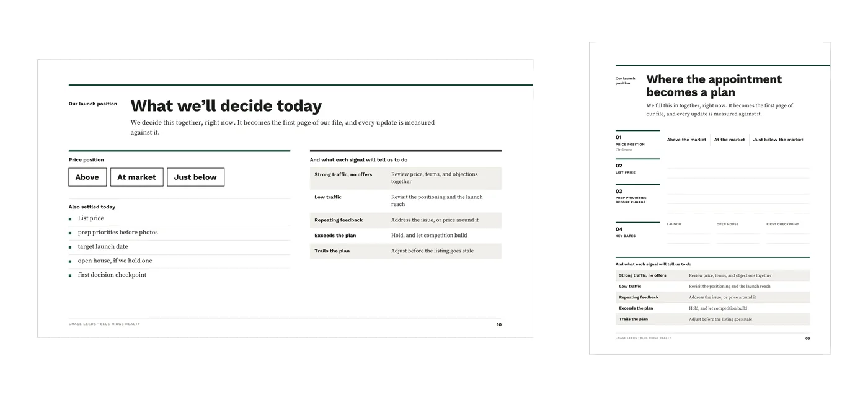This screenshot has height=397, width=868.
Task: Click "Address the issue, or price around it" on slide 10
Action: coord(435,220)
